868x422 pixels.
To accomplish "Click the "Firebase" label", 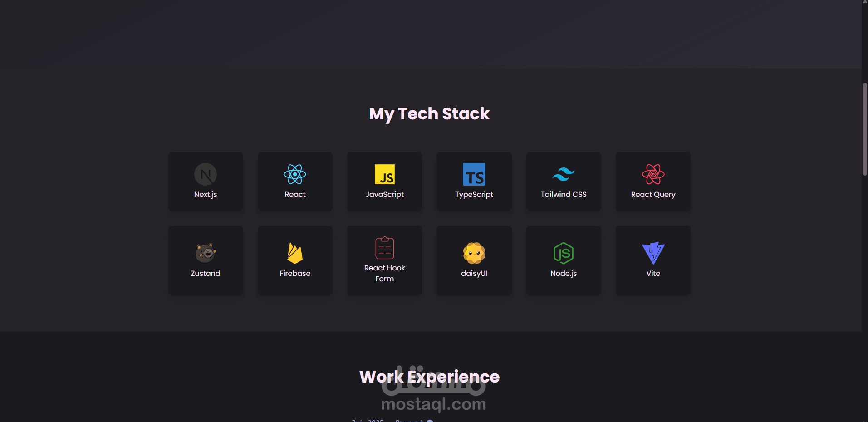I will tap(295, 273).
